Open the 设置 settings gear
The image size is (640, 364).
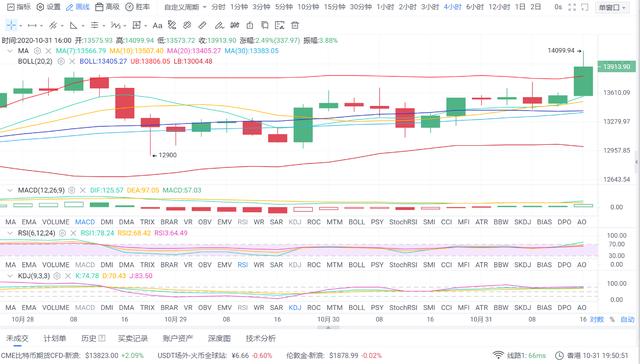pos(49,7)
